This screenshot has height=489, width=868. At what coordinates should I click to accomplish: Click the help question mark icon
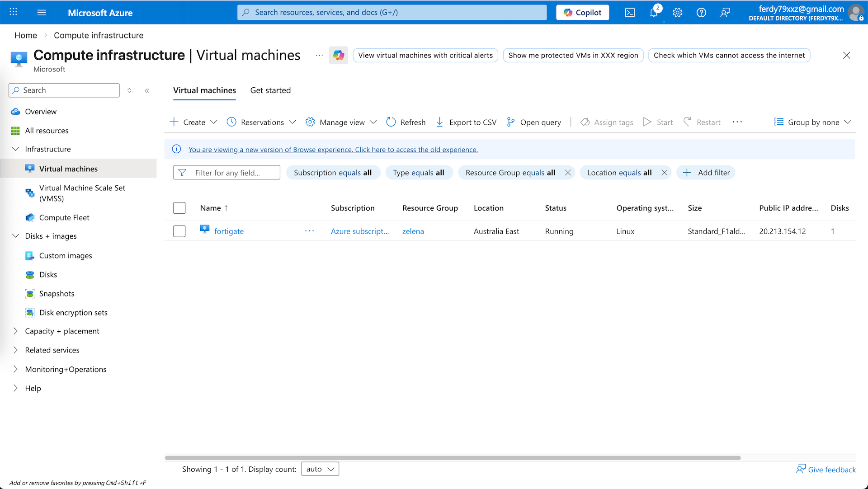tap(701, 13)
